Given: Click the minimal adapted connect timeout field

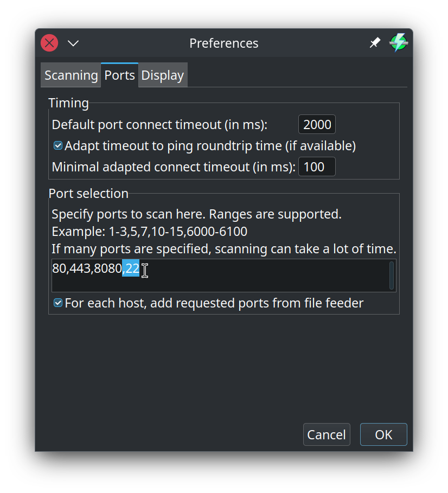Looking at the screenshot, I should pyautogui.click(x=317, y=167).
